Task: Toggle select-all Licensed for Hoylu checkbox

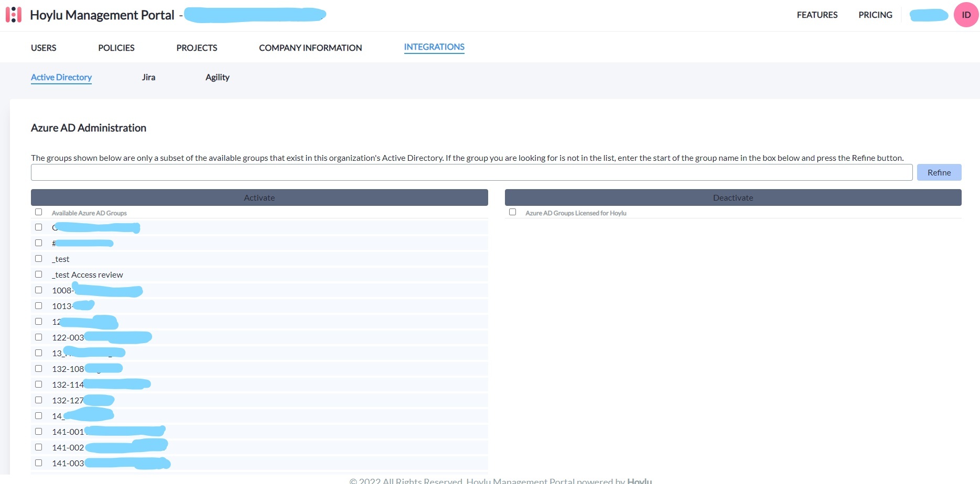Action: click(512, 212)
